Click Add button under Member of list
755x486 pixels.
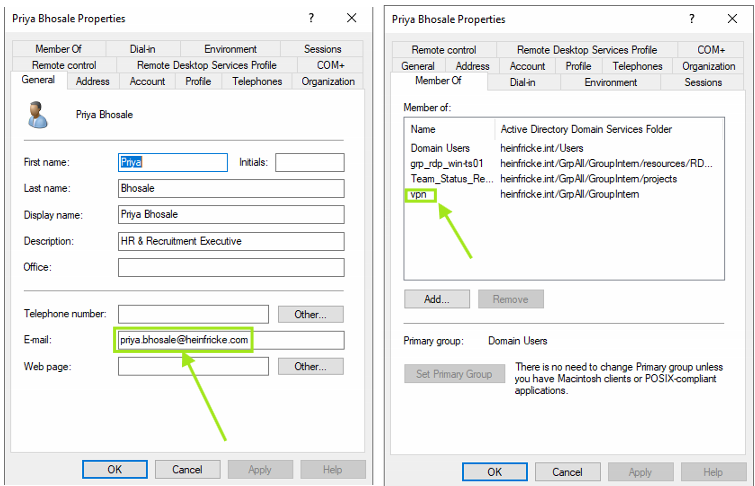tap(436, 299)
